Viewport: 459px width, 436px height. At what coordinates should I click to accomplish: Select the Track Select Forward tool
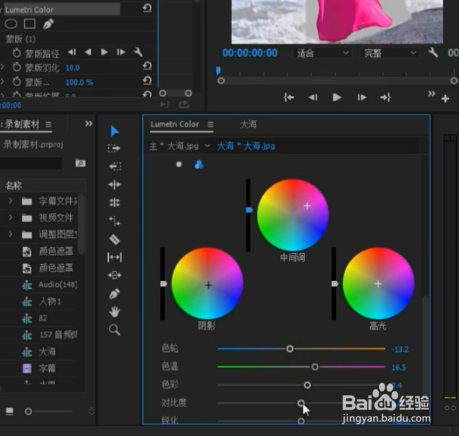[x=114, y=148]
